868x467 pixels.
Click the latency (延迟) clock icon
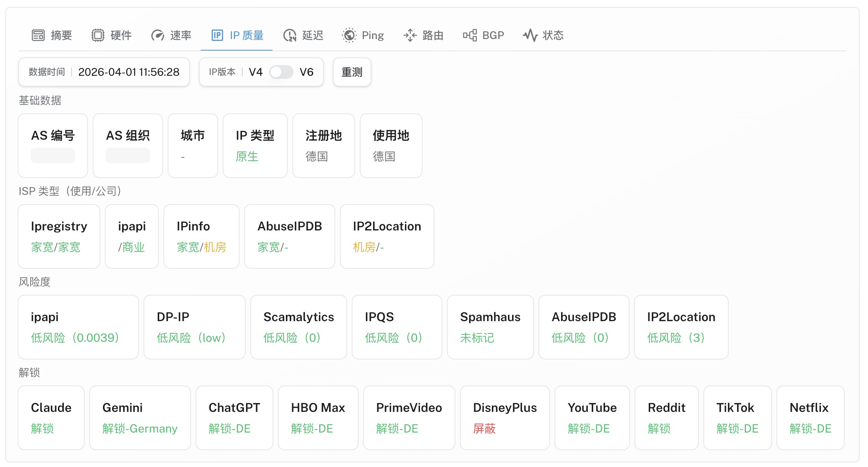click(290, 35)
